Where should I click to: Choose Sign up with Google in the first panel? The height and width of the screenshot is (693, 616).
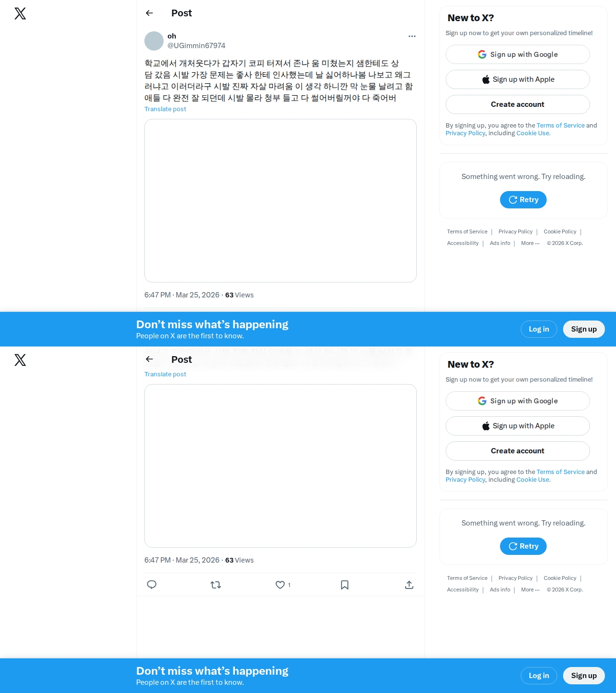click(518, 54)
